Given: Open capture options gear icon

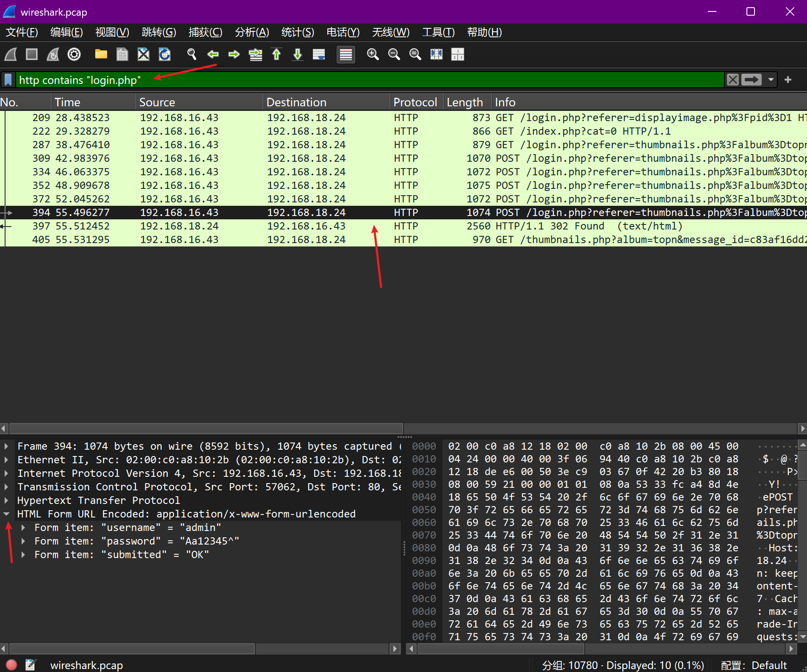Looking at the screenshot, I should point(74,54).
